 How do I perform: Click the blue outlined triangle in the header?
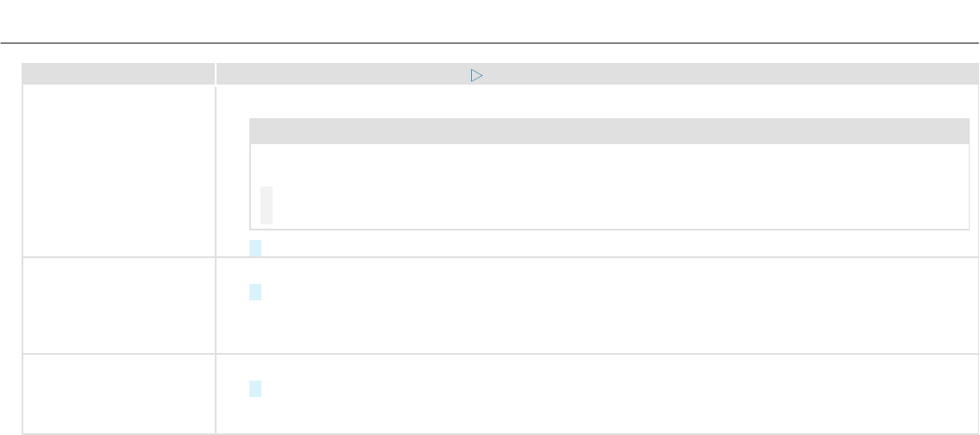[x=476, y=76]
